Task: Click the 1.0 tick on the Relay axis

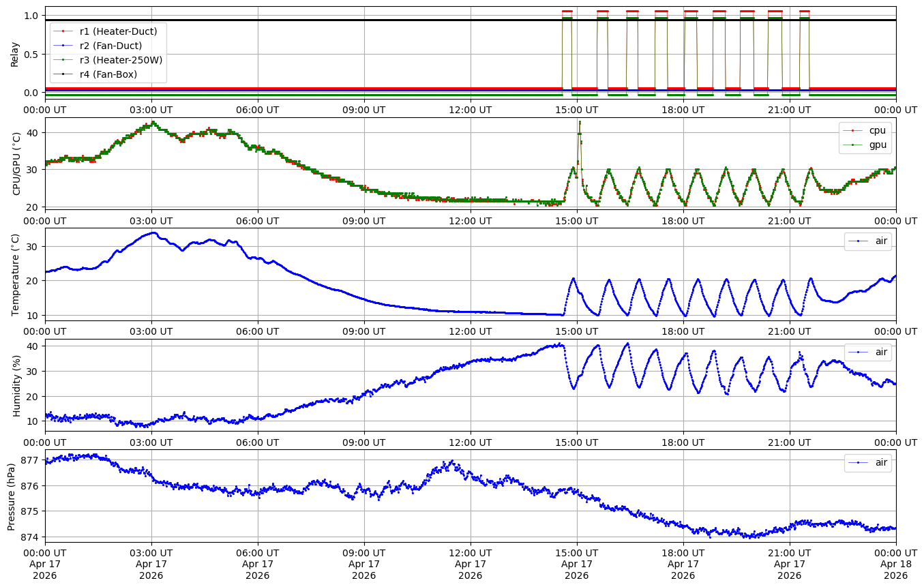Action: tap(31, 16)
